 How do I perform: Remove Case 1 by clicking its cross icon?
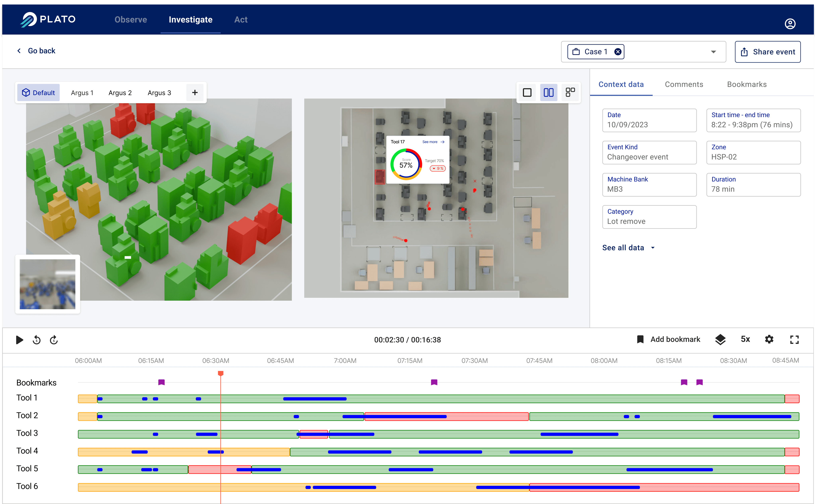(618, 51)
